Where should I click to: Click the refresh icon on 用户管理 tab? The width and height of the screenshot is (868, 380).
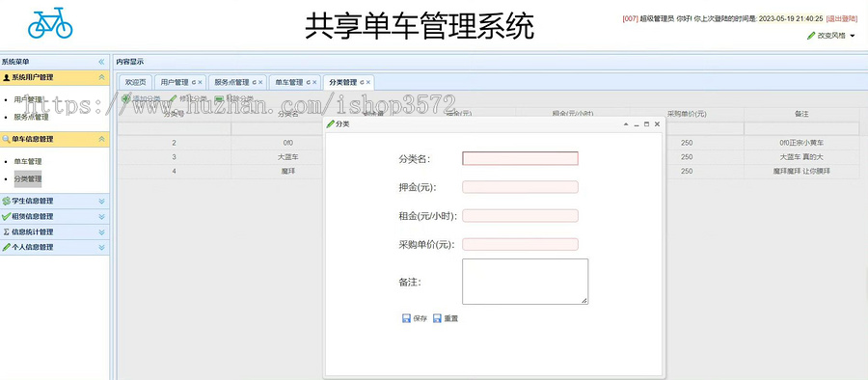pyautogui.click(x=194, y=83)
